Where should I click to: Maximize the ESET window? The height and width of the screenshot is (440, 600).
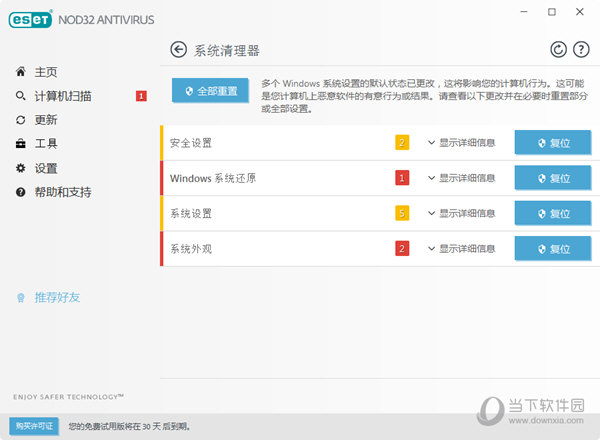coord(552,12)
